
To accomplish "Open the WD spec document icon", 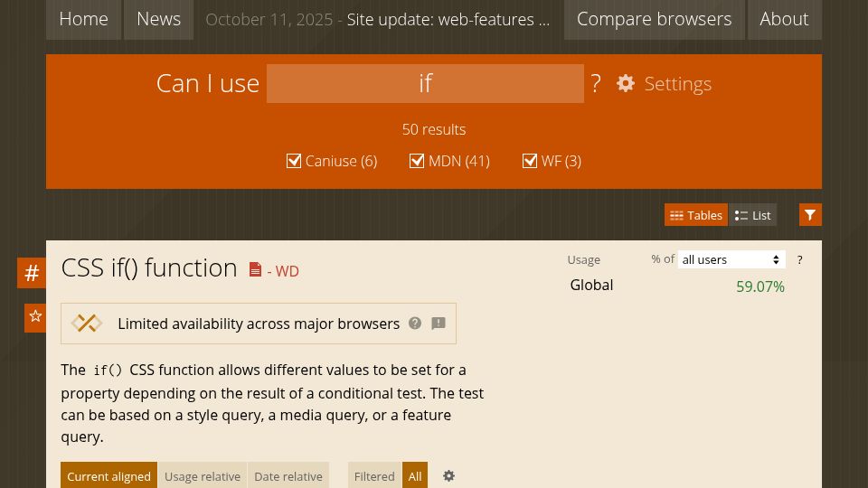I will [255, 269].
